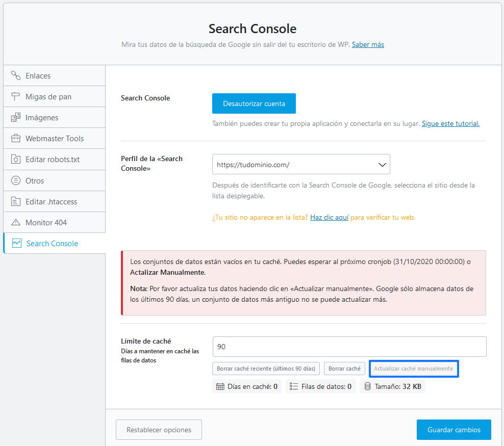Click Desautorizar cuenta button
504x446 pixels.
254,103
